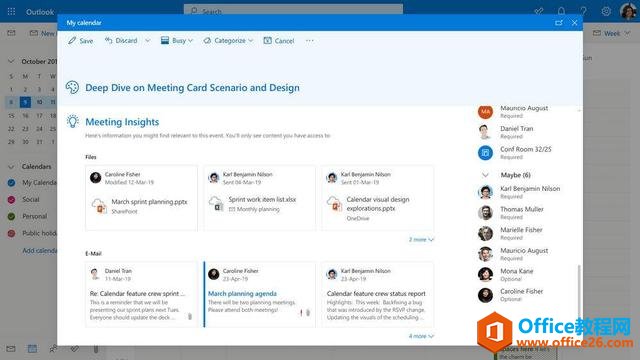Save the meeting event
The height and width of the screenshot is (360, 640).
(80, 40)
